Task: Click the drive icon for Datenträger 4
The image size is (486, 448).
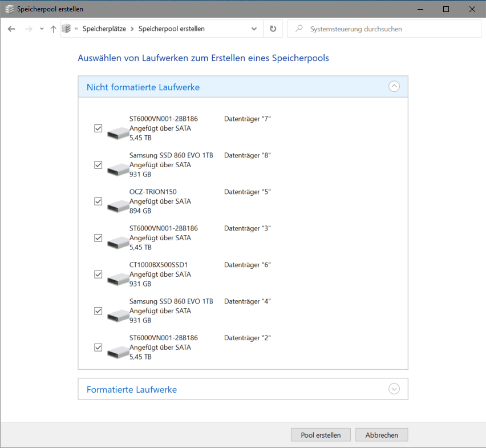Action: (x=118, y=315)
